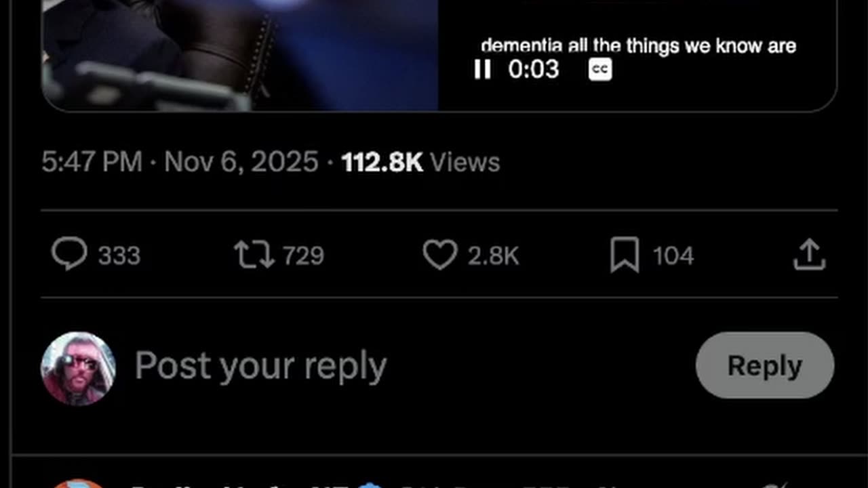This screenshot has width=868, height=488.
Task: Click the 104 bookmarks count
Action: click(x=673, y=256)
